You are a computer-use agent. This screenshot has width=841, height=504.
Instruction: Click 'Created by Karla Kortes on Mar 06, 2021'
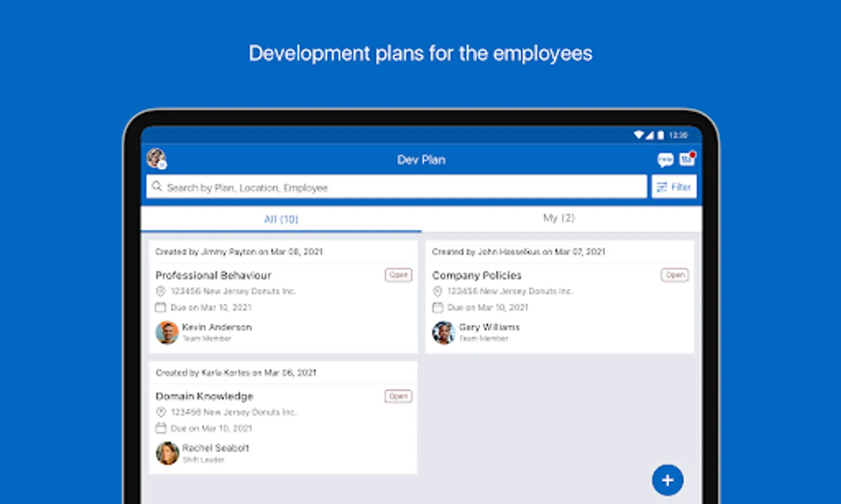tap(236, 373)
